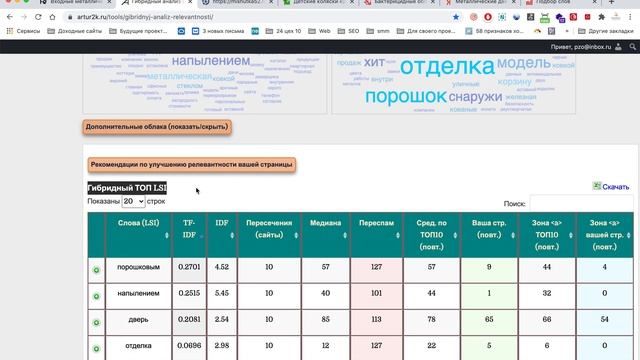Open site search magnifier in black bar
Image resolution: width=640 pixels, height=360 pixels.
pyautogui.click(x=633, y=47)
